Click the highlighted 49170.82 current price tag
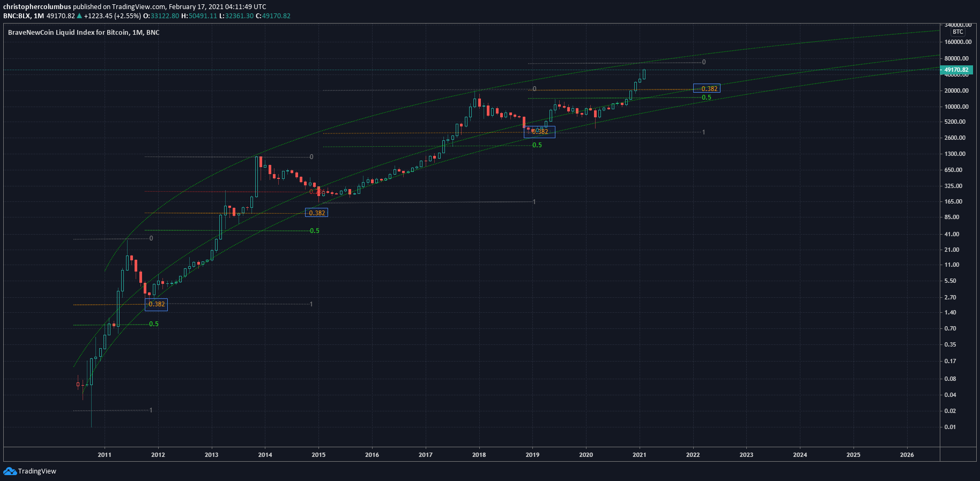980x481 pixels. click(956, 70)
